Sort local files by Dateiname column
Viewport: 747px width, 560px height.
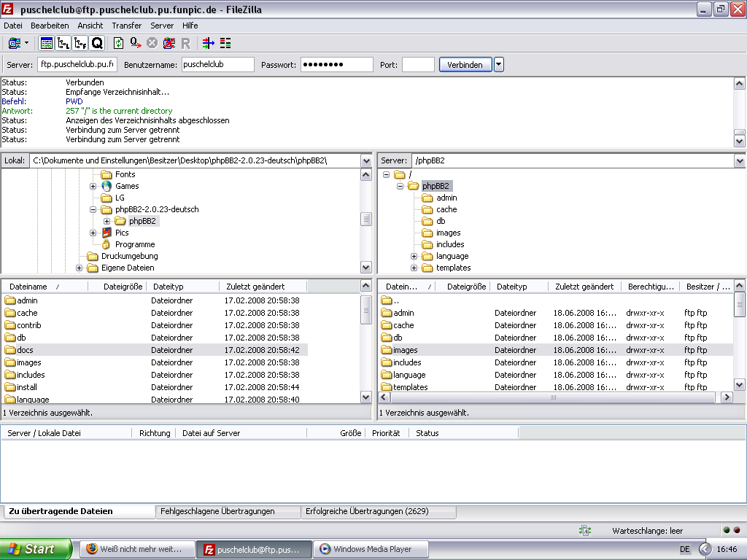point(44,287)
